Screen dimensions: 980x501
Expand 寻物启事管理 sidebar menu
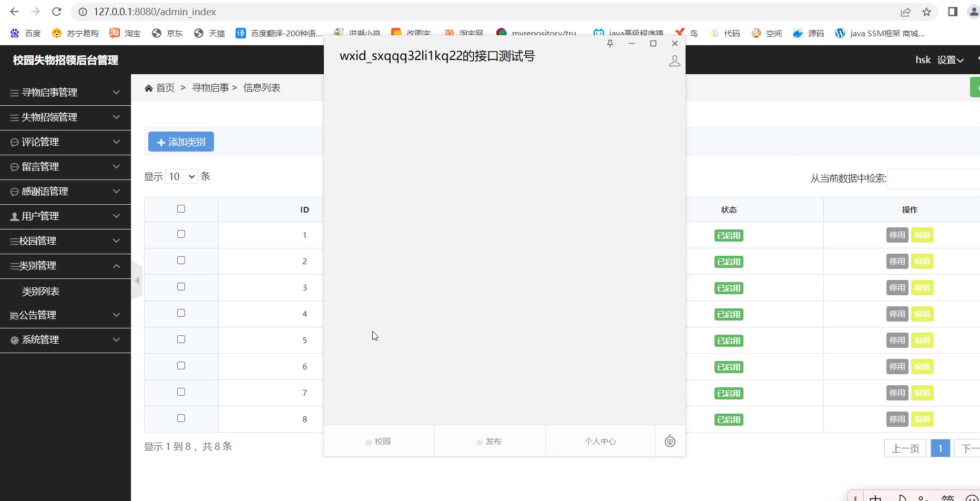click(65, 93)
